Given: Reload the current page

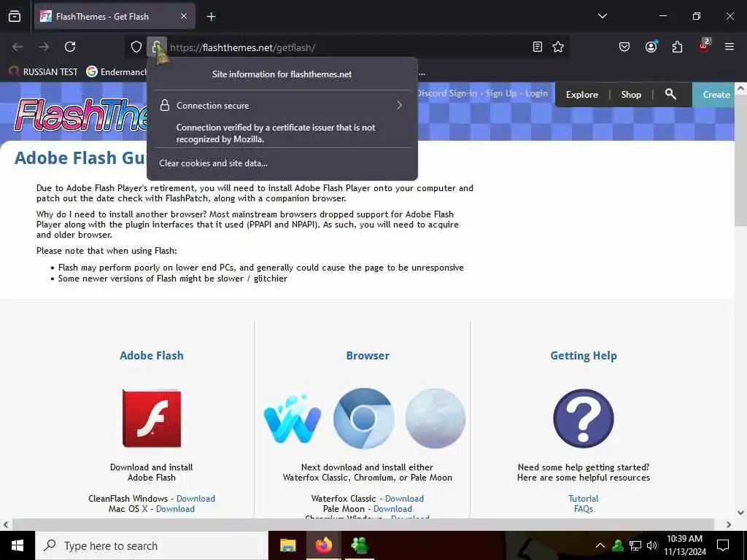Looking at the screenshot, I should (70, 47).
